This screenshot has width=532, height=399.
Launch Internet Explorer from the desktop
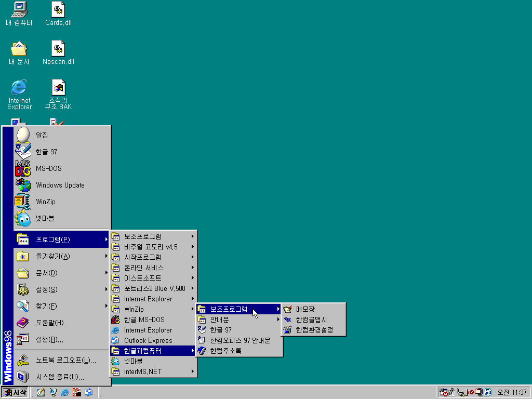point(19,95)
